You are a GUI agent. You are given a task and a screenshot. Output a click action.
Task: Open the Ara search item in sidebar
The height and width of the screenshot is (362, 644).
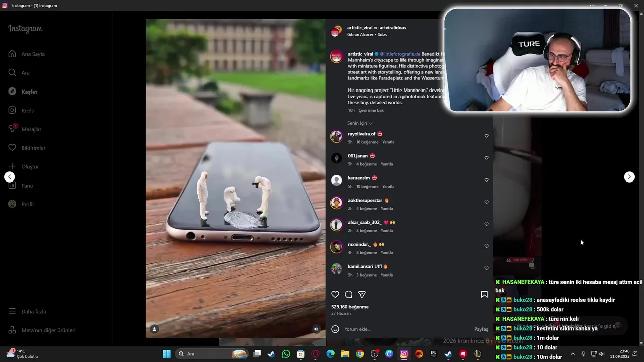(19, 73)
